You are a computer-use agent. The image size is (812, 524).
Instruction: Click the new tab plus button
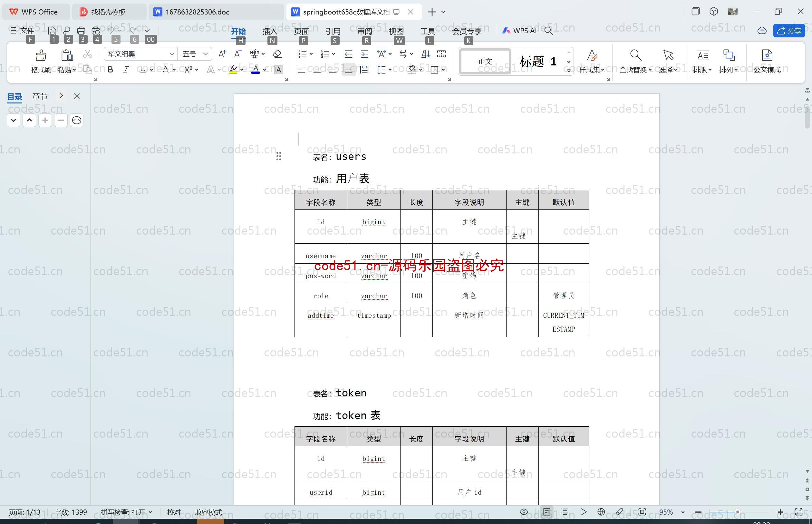coord(432,12)
